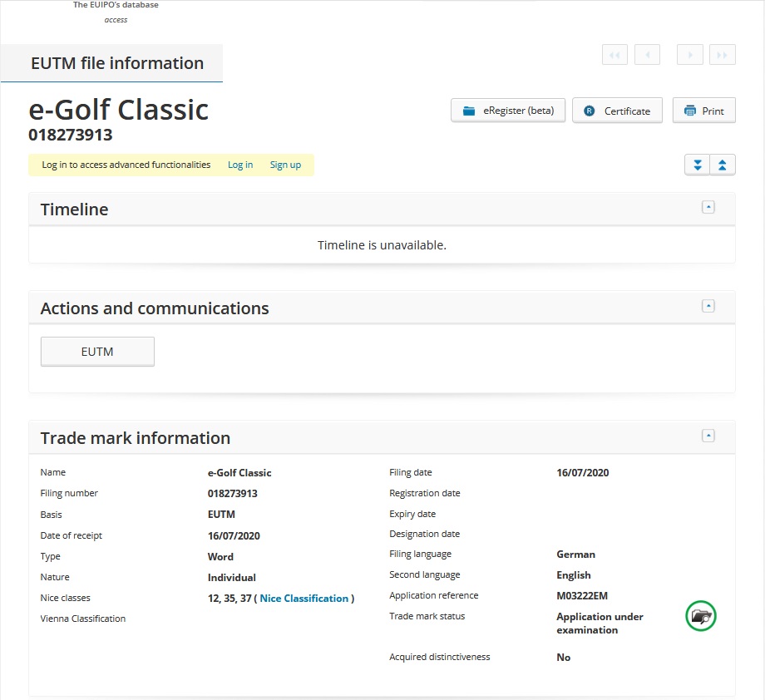This screenshot has height=700, width=765.
Task: Open the eRegister (beta) button
Action: click(508, 111)
